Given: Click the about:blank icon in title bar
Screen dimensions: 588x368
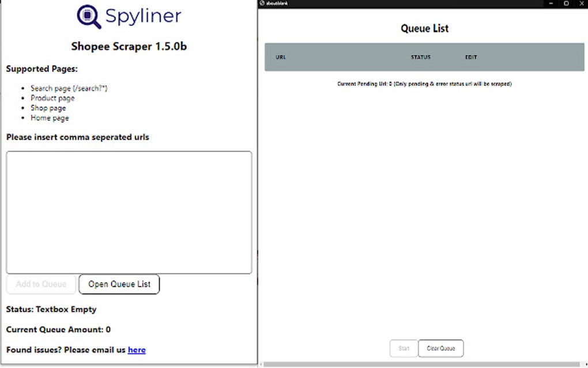Looking at the screenshot, I should point(263,3).
